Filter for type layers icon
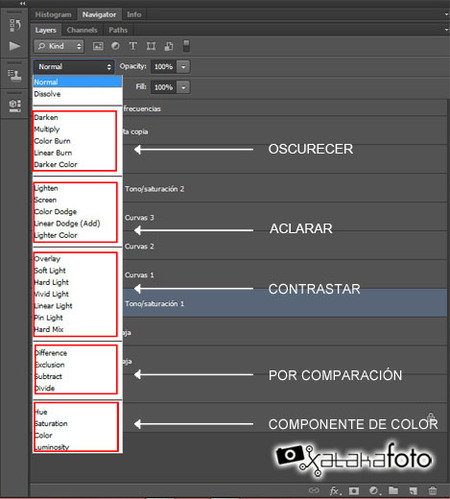Image resolution: width=450 pixels, height=499 pixels. pos(133,46)
